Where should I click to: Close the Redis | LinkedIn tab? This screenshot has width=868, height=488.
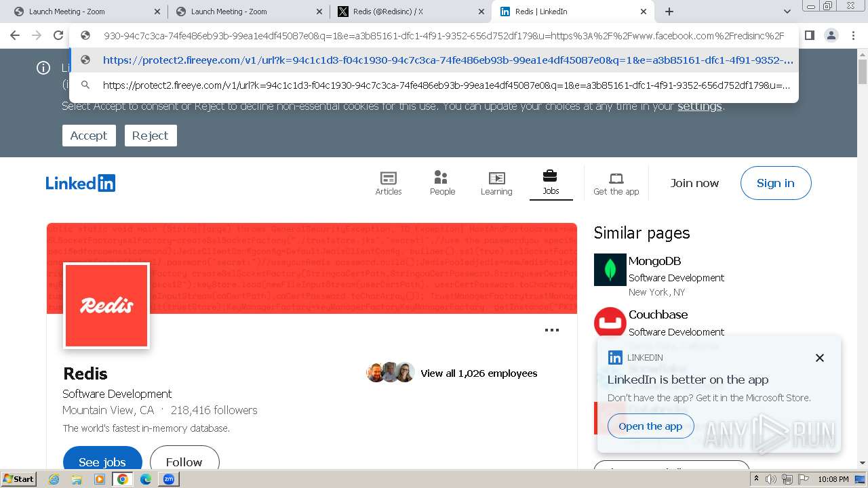click(644, 12)
